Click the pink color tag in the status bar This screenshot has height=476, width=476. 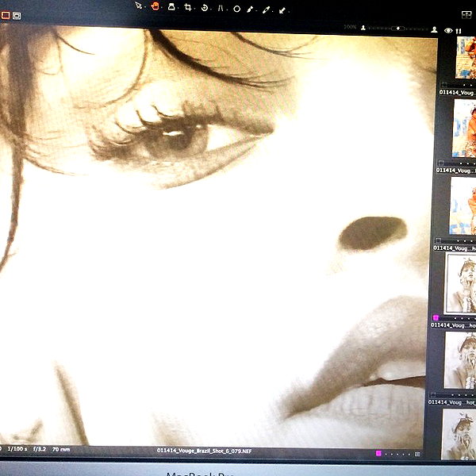coord(378,453)
